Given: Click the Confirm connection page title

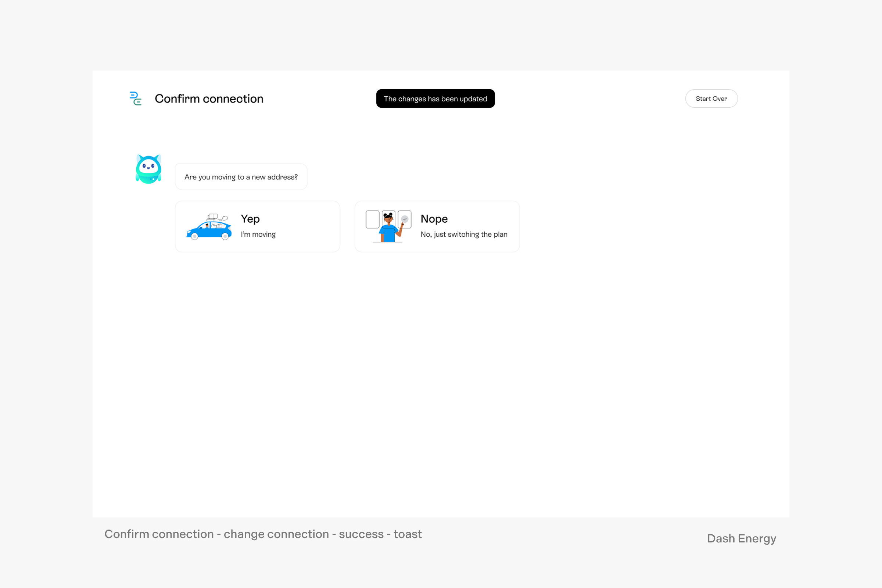Looking at the screenshot, I should (209, 98).
